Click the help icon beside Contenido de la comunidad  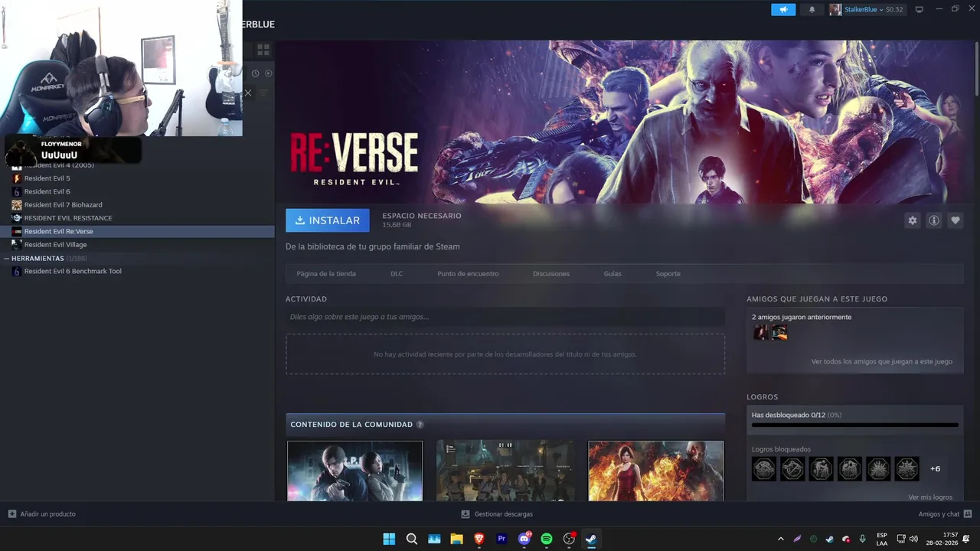(420, 425)
